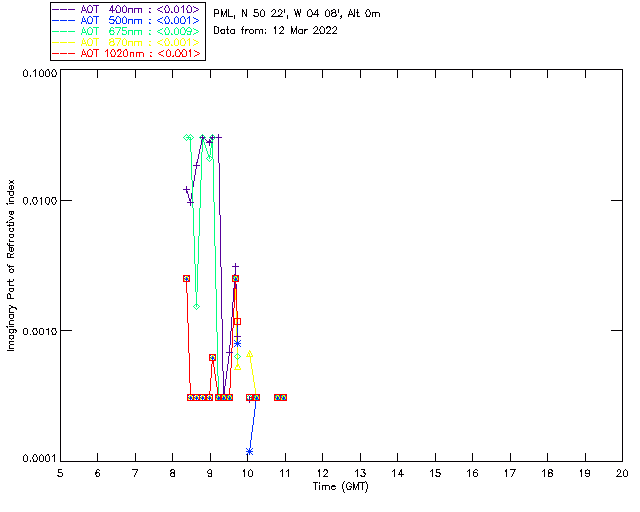Click the x-axis tick label 19
Image resolution: width=640 pixels, height=512 pixels.
585,473
